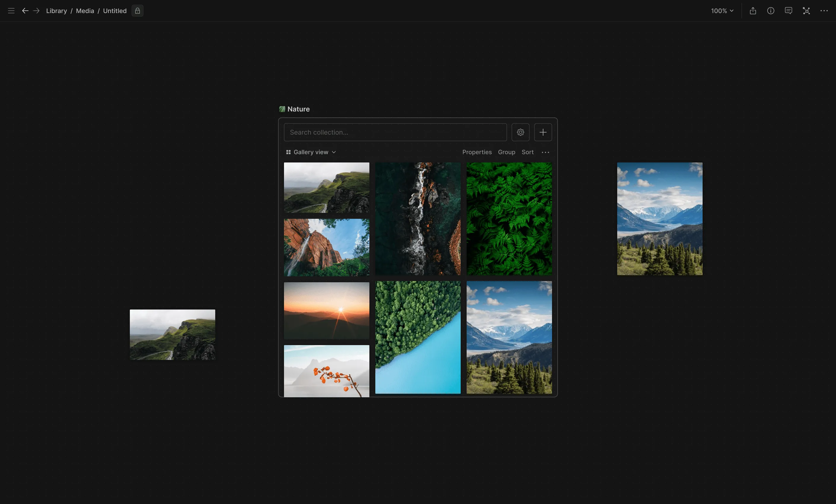
Task: Click the share/export icon
Action: (753, 11)
